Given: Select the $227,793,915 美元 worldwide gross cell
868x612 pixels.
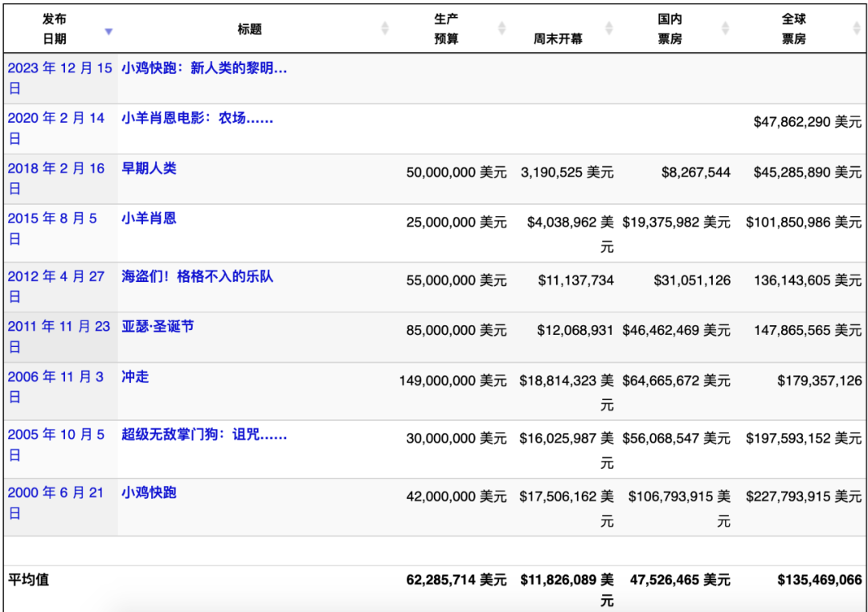Looking at the screenshot, I should [803, 496].
